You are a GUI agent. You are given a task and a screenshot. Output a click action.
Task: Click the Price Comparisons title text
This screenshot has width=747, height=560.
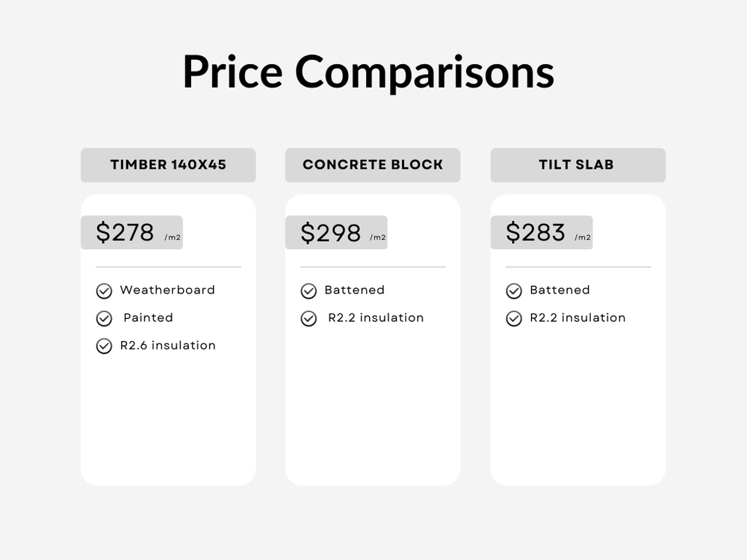[368, 72]
